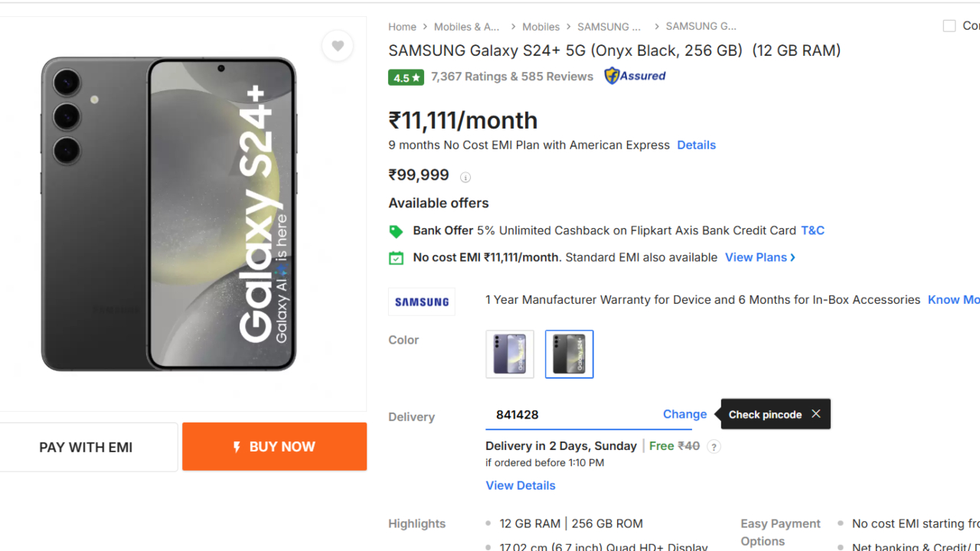Click the No cost EMI calendar icon
This screenshot has width=980, height=551.
coord(396,258)
